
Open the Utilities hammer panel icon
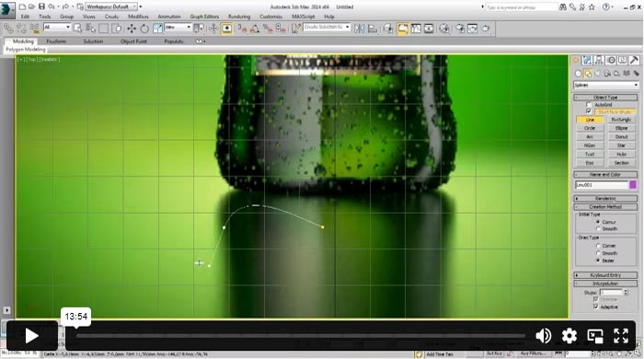[x=634, y=61]
